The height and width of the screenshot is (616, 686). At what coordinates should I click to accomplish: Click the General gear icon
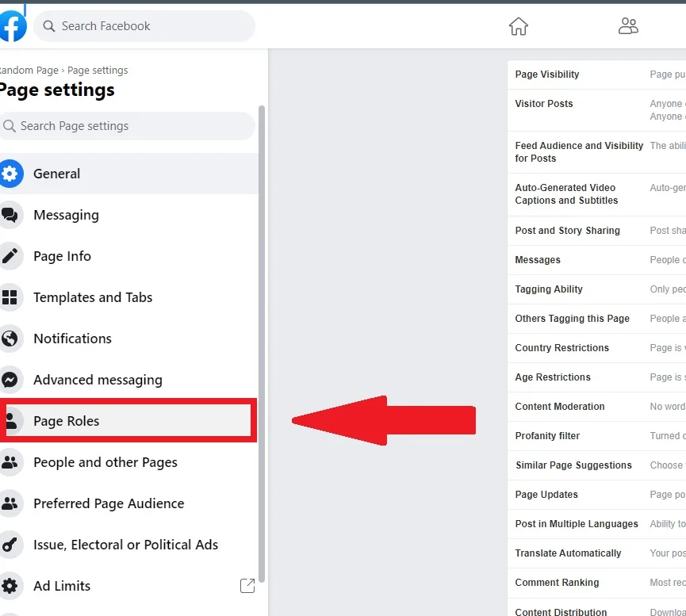click(x=10, y=174)
